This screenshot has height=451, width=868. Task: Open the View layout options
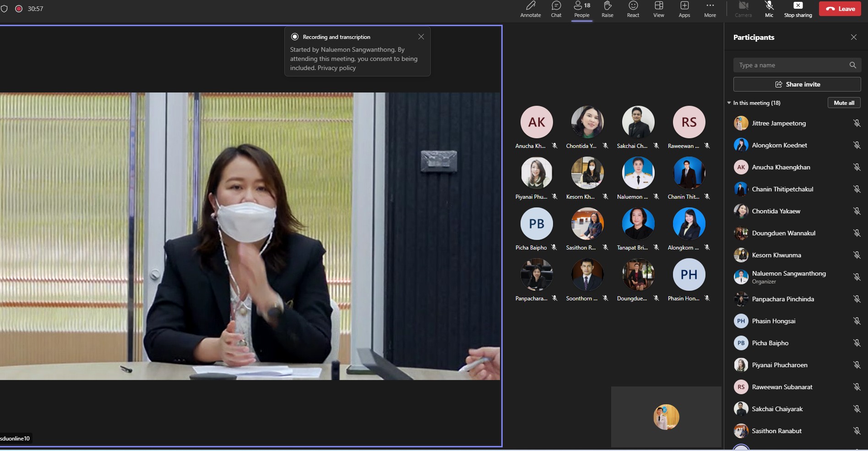(x=658, y=9)
